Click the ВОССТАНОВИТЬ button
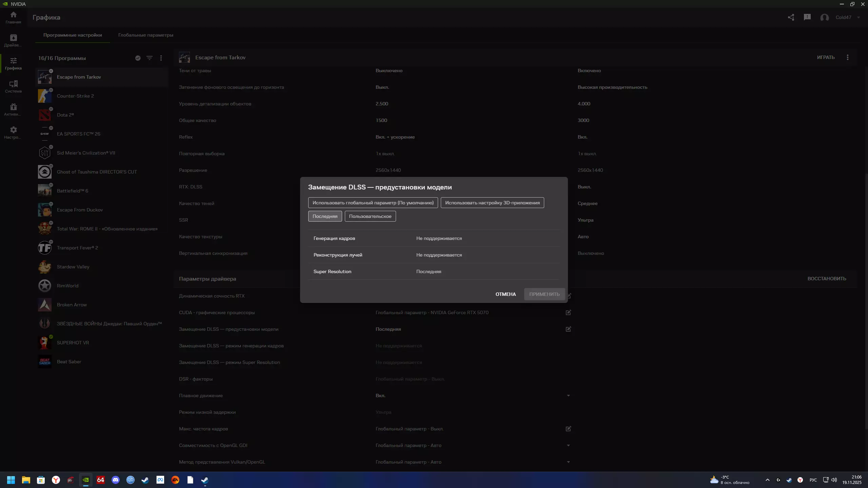868x488 pixels. (827, 279)
